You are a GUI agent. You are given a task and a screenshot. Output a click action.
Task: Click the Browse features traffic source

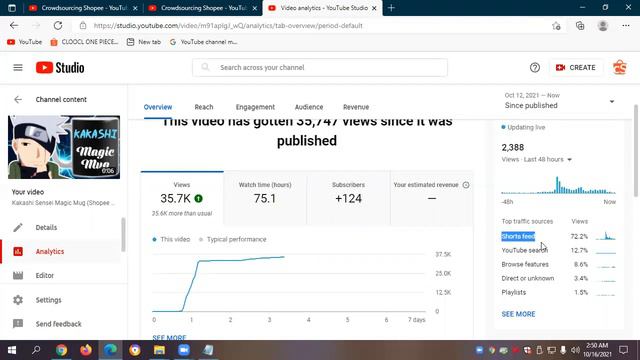tap(525, 264)
